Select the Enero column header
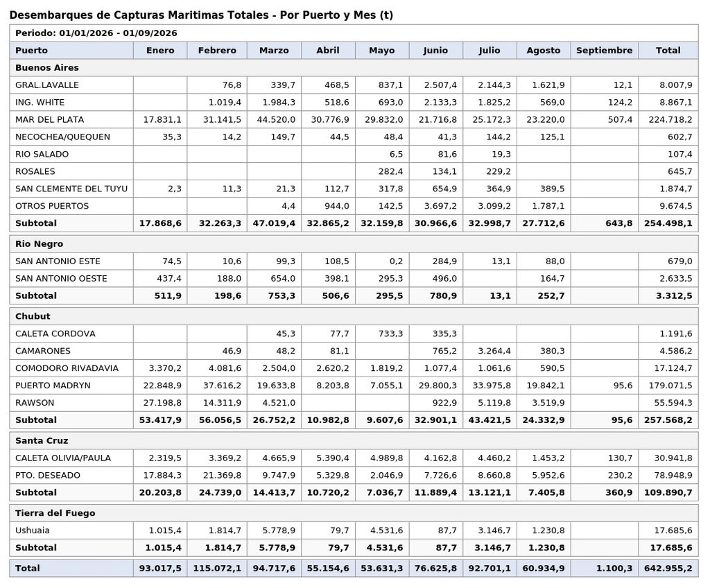This screenshot has height=588, width=710. pos(160,51)
